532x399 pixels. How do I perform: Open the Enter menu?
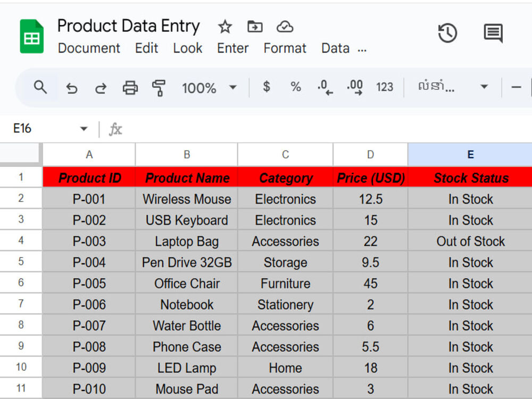click(x=233, y=48)
